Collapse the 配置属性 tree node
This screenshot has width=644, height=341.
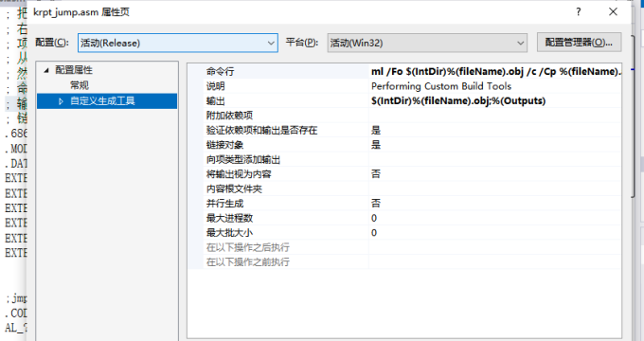tap(46, 70)
